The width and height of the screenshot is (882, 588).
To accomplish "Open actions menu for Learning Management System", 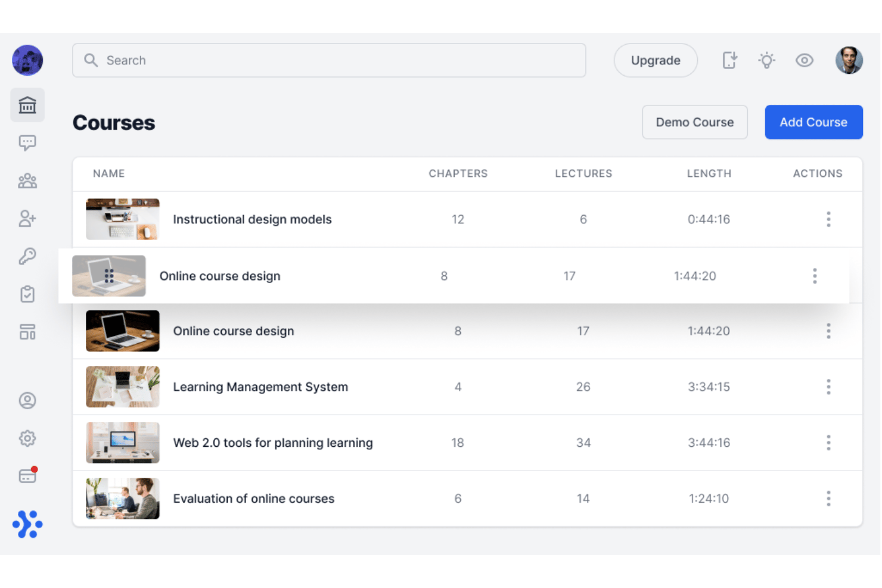I will point(828,387).
